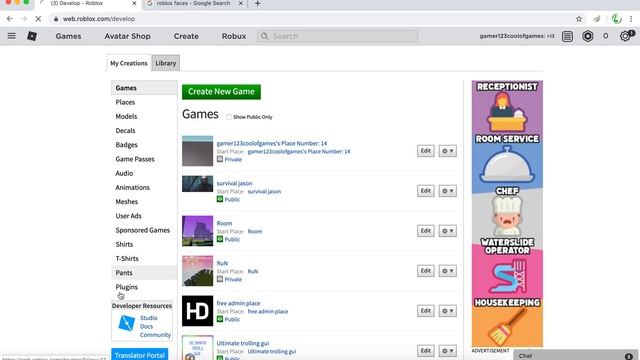Open gear dropdown for free admin place
This screenshot has width=640, height=360.
[447, 311]
